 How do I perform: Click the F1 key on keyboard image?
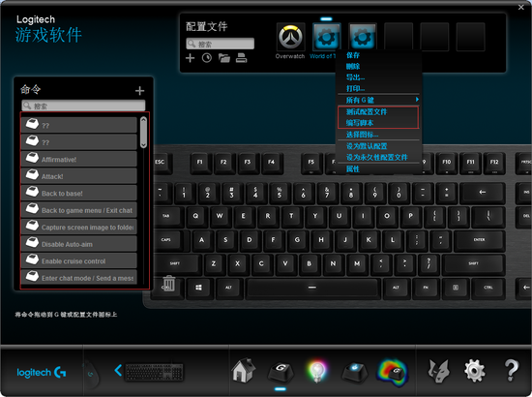(x=199, y=163)
